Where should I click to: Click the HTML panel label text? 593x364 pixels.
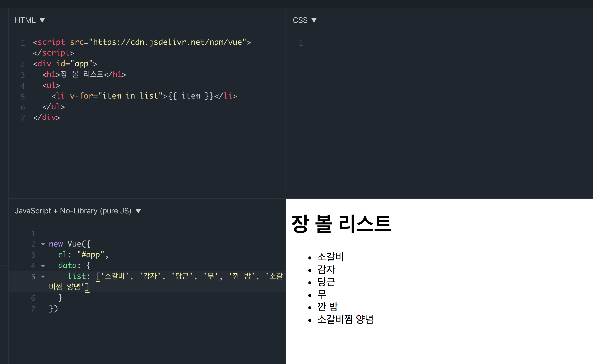click(25, 20)
